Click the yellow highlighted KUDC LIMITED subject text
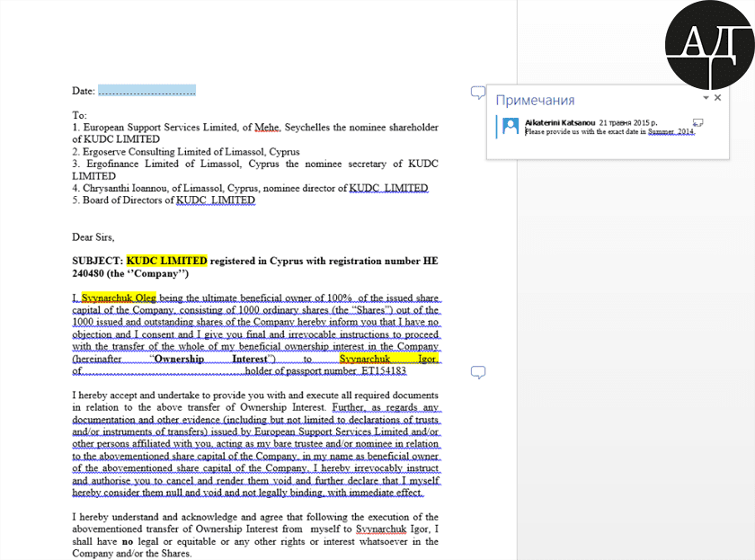Screen dimensions: 755x560 tap(166, 261)
